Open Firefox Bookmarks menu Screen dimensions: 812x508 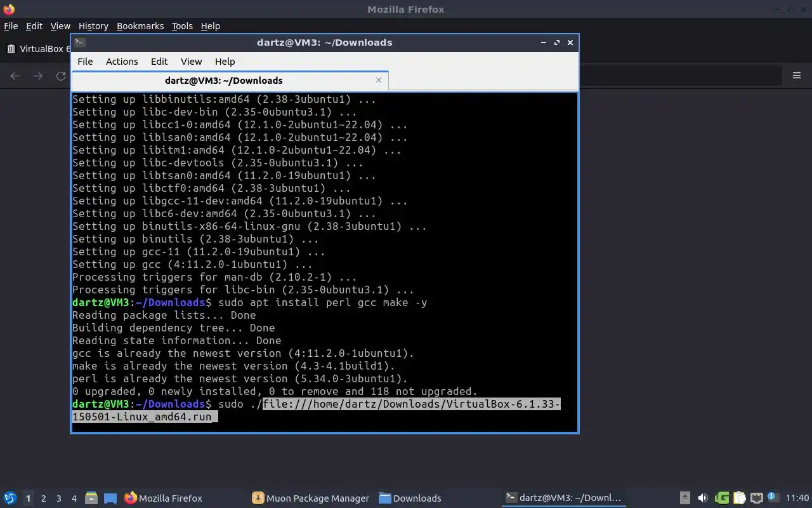pos(140,26)
